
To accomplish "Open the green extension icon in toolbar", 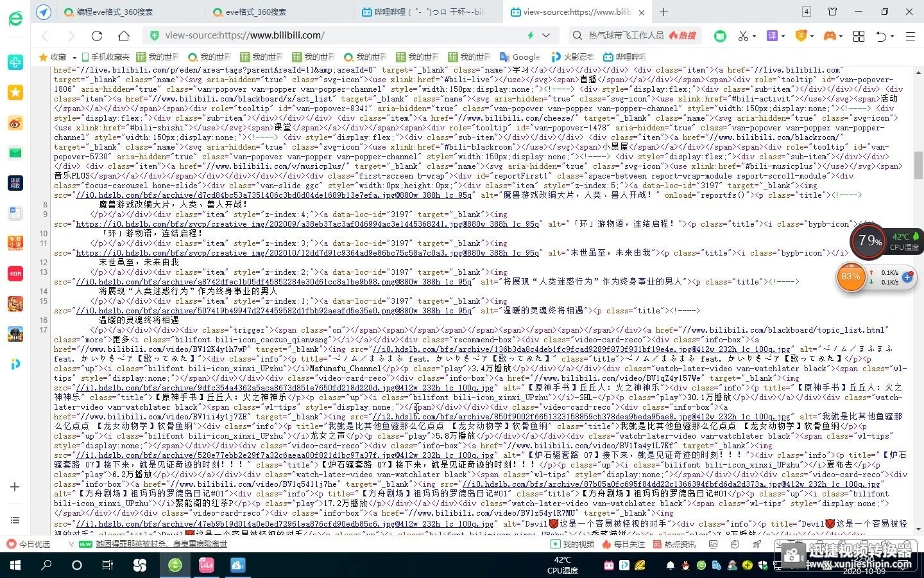I will click(x=720, y=36).
